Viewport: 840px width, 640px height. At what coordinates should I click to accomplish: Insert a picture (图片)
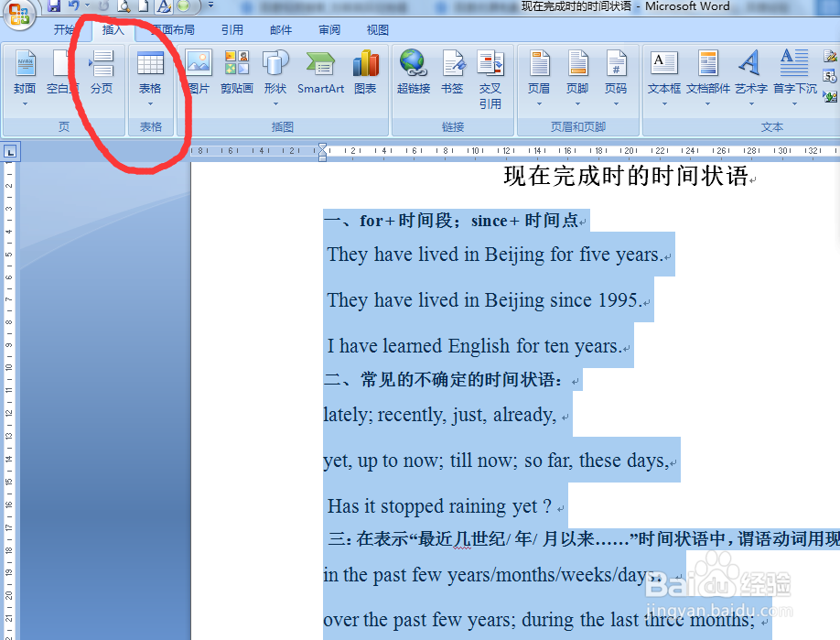point(199,73)
